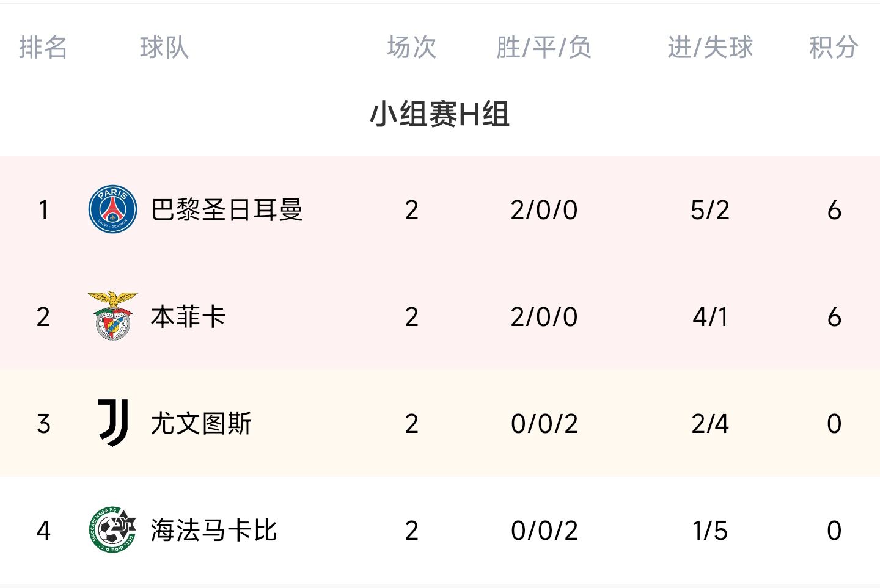
Task: Click rank number 1 in first row
Action: pos(43,210)
